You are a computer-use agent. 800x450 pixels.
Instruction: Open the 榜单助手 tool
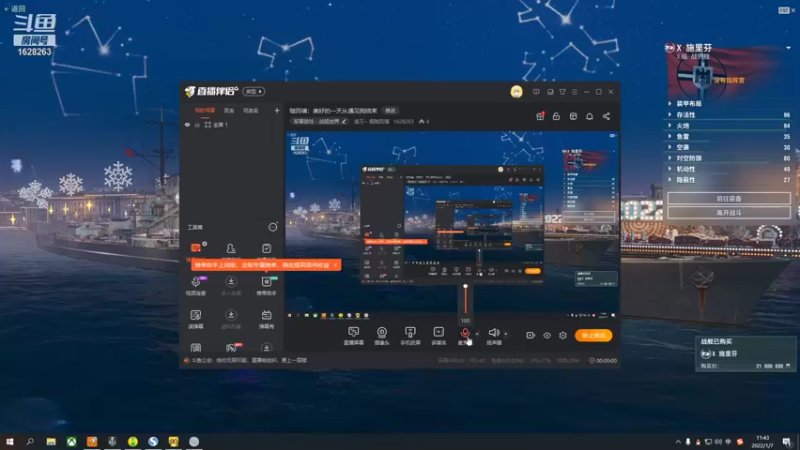[x=266, y=285]
